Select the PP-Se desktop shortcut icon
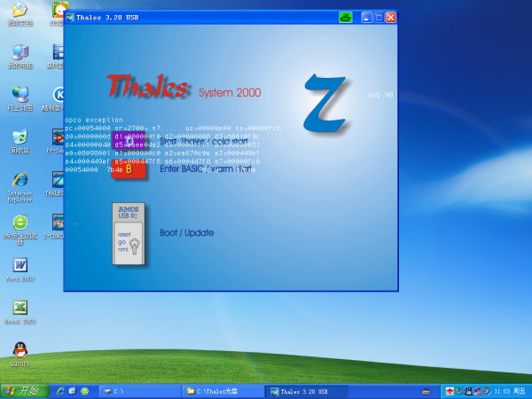This screenshot has width=532, height=399. pos(56,142)
